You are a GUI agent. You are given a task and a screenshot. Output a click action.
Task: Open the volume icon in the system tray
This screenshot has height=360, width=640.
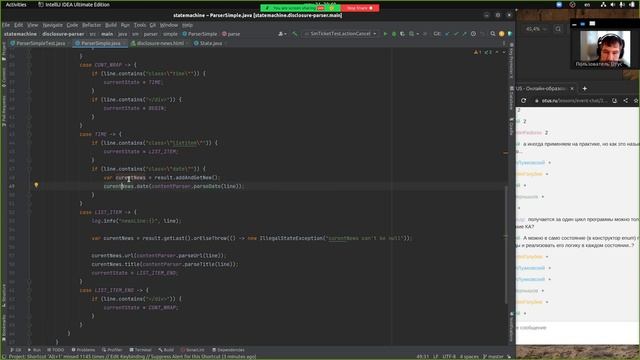(x=613, y=5)
